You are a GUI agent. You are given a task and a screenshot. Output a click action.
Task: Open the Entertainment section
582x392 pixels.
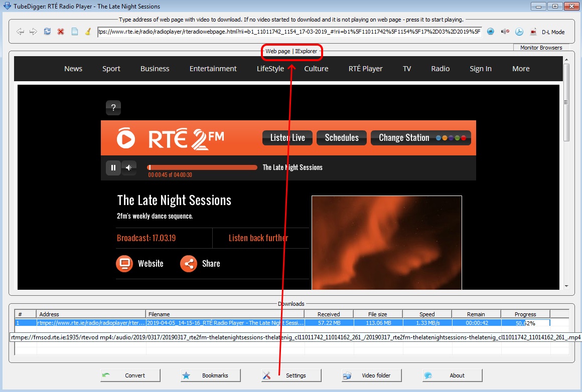click(x=213, y=69)
